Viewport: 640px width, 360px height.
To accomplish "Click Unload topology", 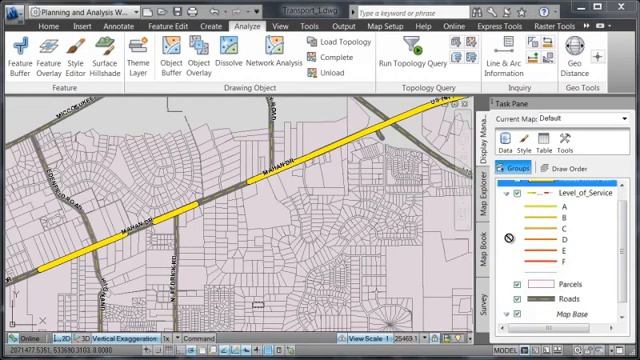I will 325,73.
